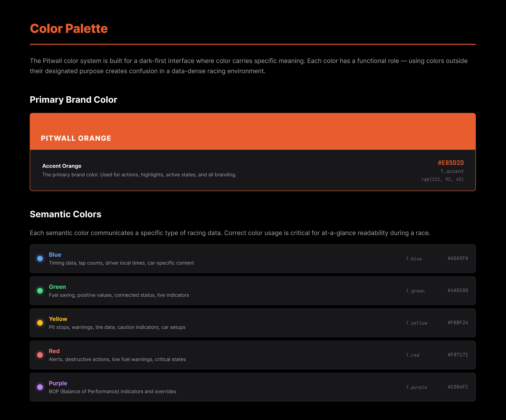Click the T.accent token label

pos(452,171)
